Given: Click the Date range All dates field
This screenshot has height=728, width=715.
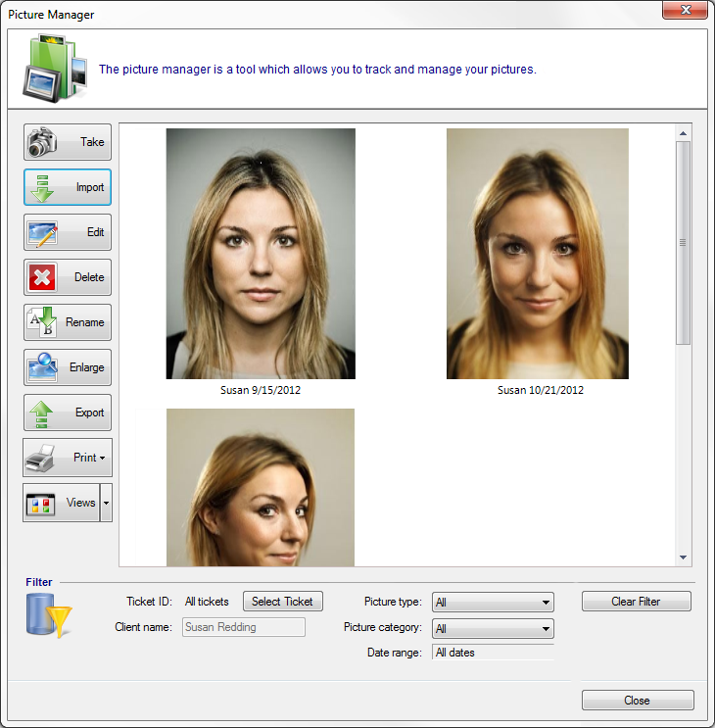Looking at the screenshot, I should tap(493, 653).
